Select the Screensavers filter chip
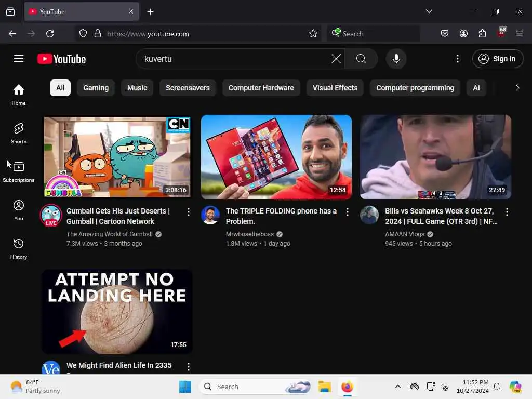 pos(188,88)
